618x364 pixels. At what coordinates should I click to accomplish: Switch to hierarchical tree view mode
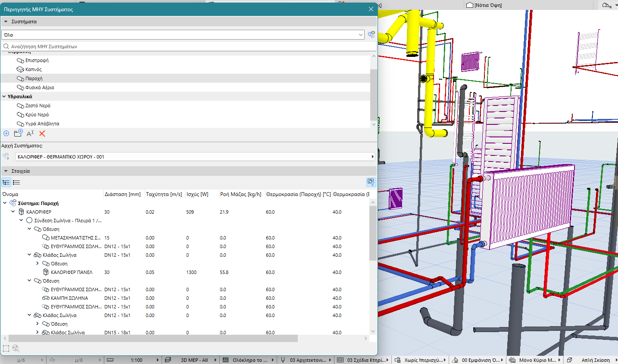(x=6, y=182)
